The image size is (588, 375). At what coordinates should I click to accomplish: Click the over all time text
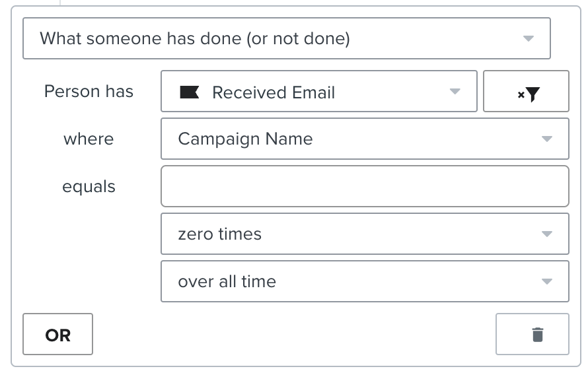tap(227, 281)
